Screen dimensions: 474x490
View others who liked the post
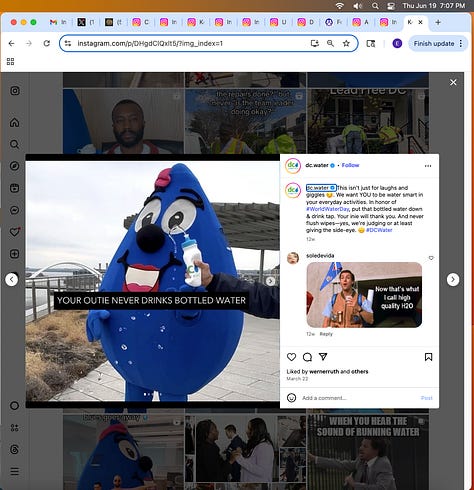pyautogui.click(x=359, y=371)
